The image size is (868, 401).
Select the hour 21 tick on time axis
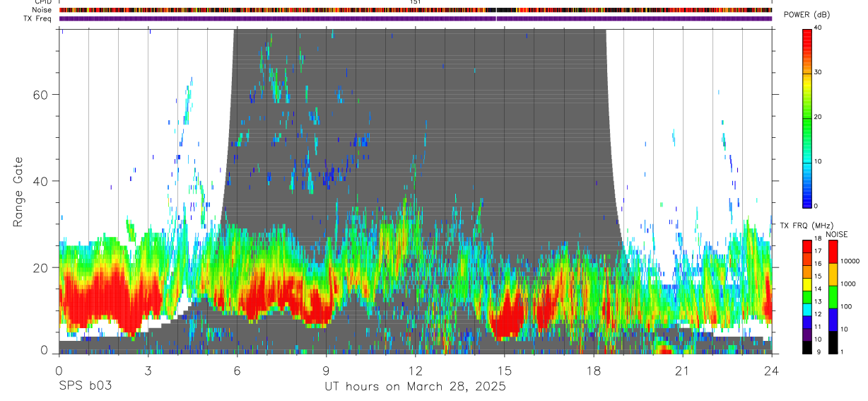683,370
